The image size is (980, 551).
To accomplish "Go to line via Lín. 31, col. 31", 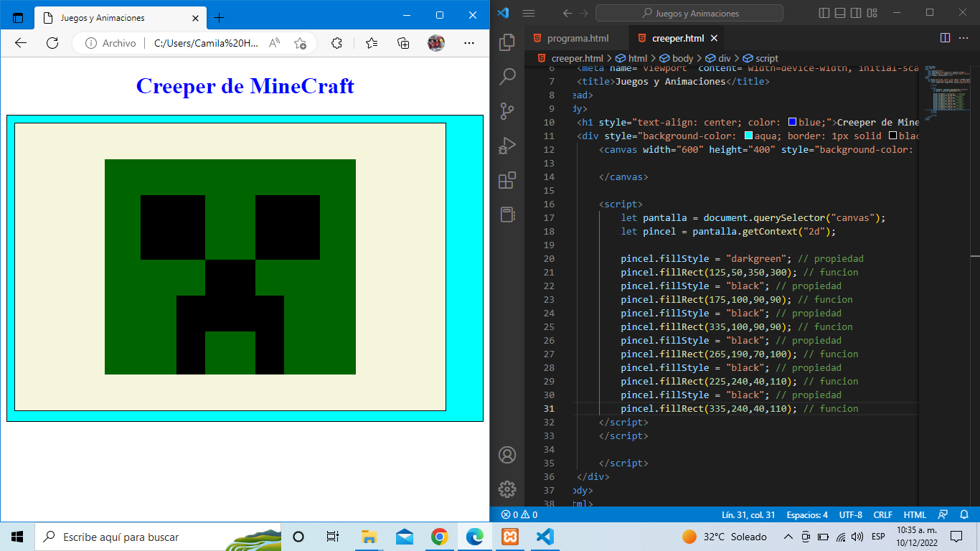I will tap(748, 514).
